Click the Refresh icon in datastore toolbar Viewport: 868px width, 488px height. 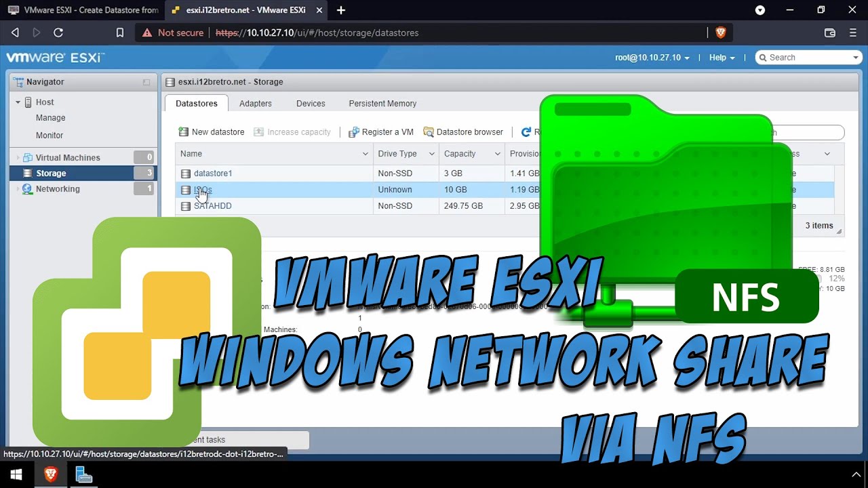[x=526, y=132]
